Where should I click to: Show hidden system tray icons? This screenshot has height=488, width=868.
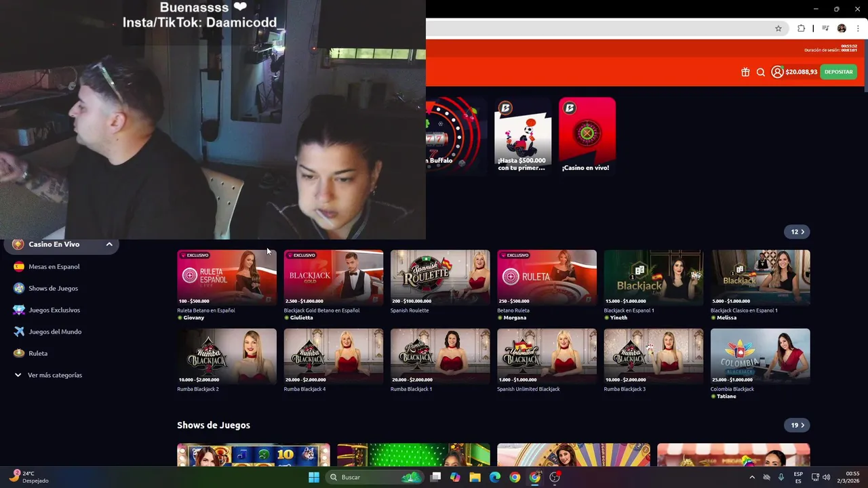(752, 477)
